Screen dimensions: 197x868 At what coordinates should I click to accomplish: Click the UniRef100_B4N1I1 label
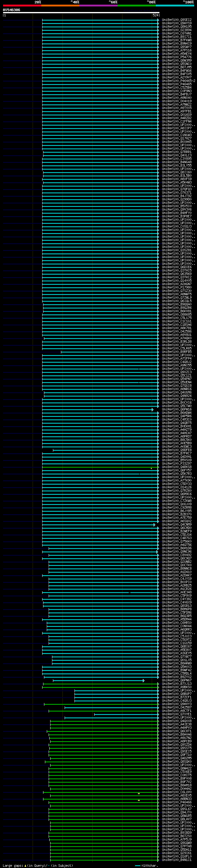coord(177,860)
